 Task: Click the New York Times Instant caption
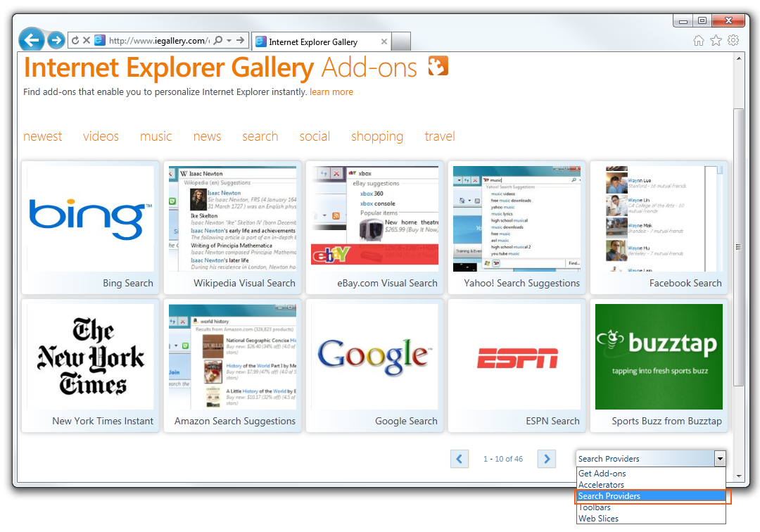tap(103, 421)
